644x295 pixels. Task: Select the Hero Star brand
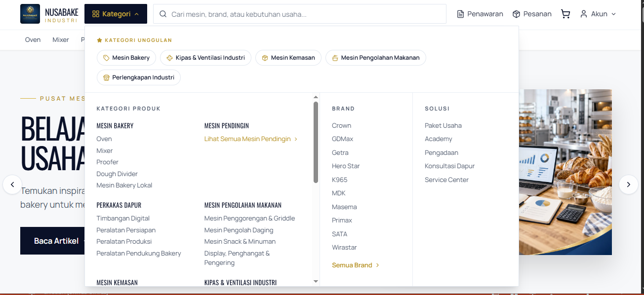(346, 166)
